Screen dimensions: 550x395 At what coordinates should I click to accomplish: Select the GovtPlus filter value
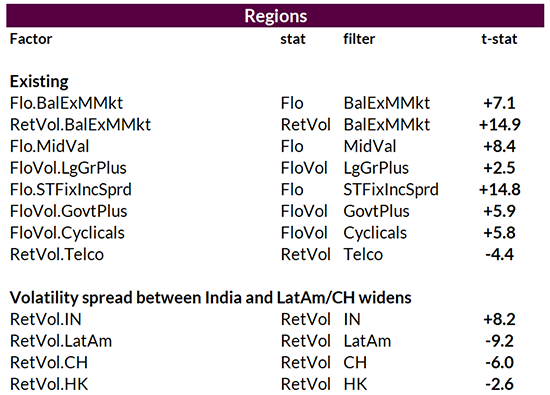point(376,211)
